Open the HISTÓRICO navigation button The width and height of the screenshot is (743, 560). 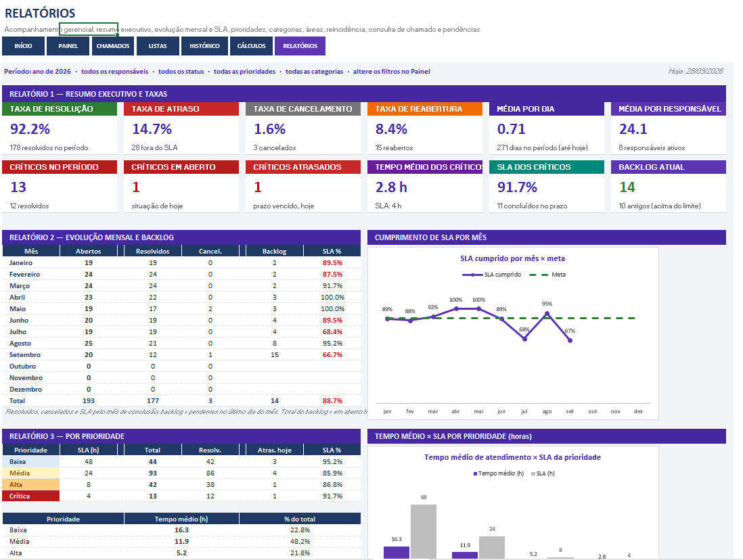[x=205, y=46]
